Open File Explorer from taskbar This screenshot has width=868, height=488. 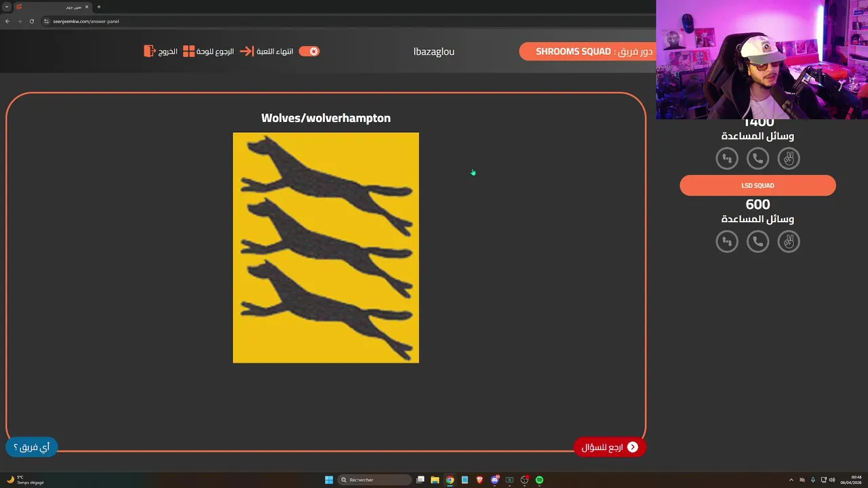[x=435, y=480]
